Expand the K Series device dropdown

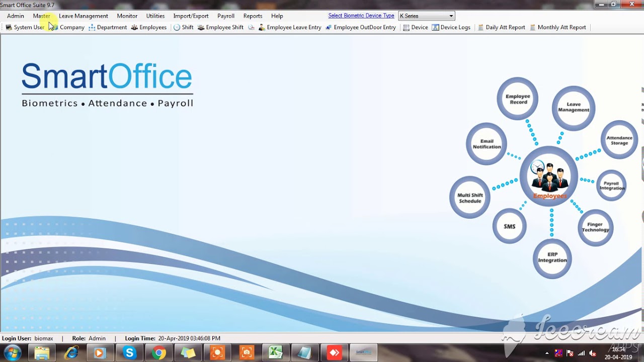[451, 16]
